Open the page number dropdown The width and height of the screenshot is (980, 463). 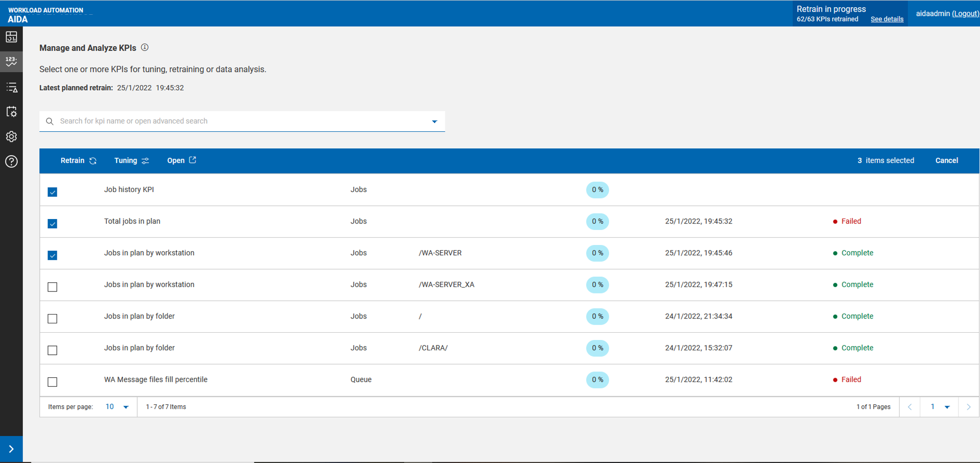947,407
